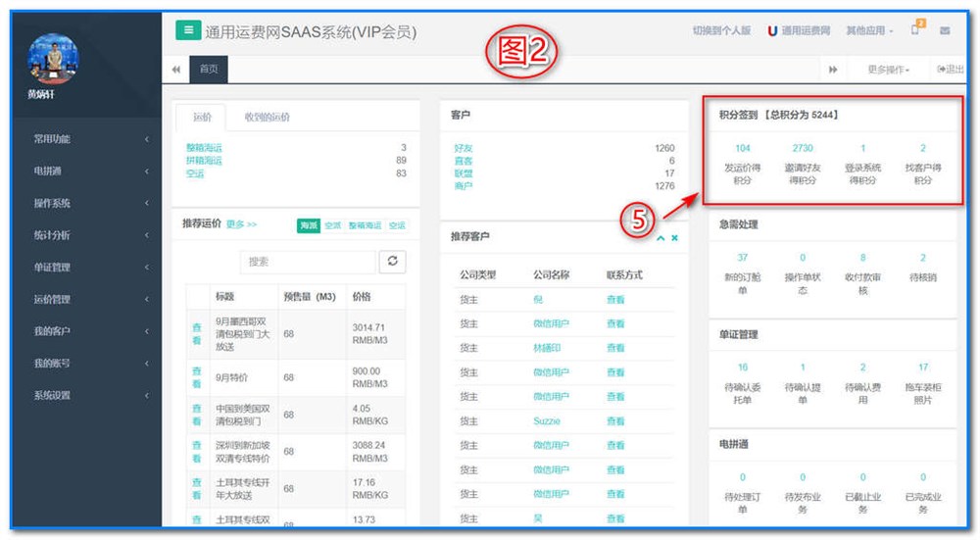Open the 待确认费用 item
This screenshot has width=980, height=540.
coord(862,383)
